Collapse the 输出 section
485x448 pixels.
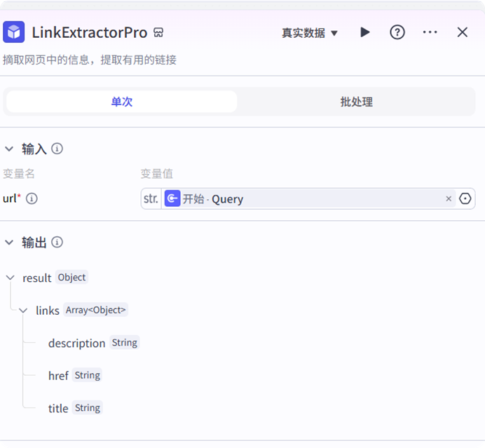click(10, 242)
